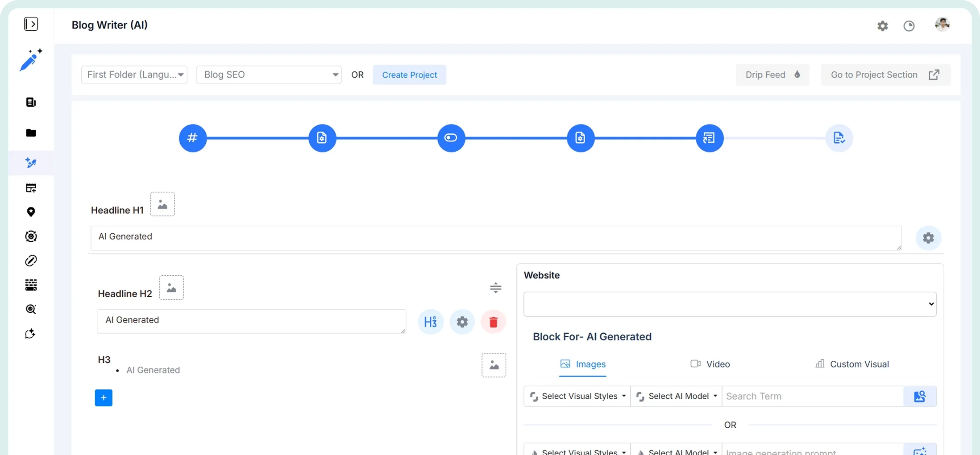Open the Blog SEO project dropdown
Viewport: 980px width, 455px height.
click(269, 75)
